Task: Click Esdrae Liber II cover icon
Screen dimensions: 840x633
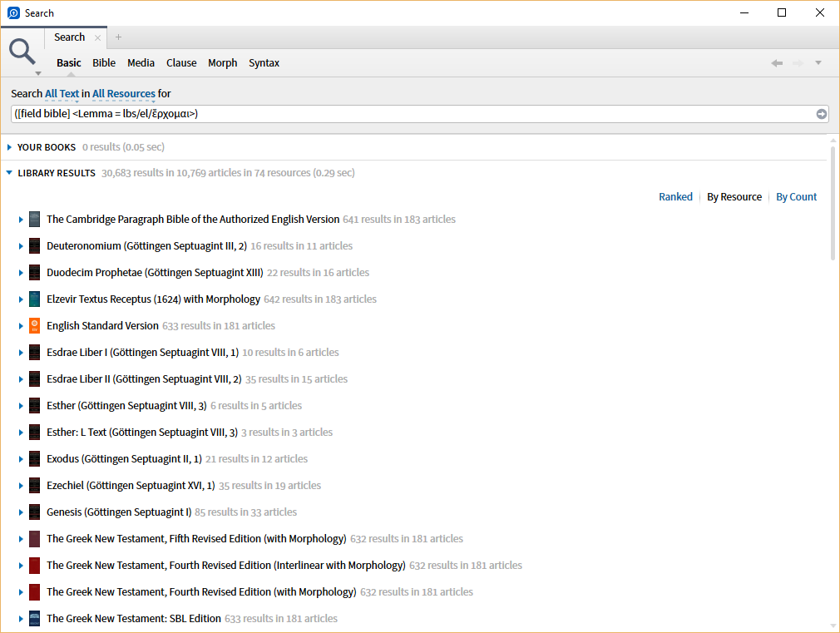Action: coord(34,379)
